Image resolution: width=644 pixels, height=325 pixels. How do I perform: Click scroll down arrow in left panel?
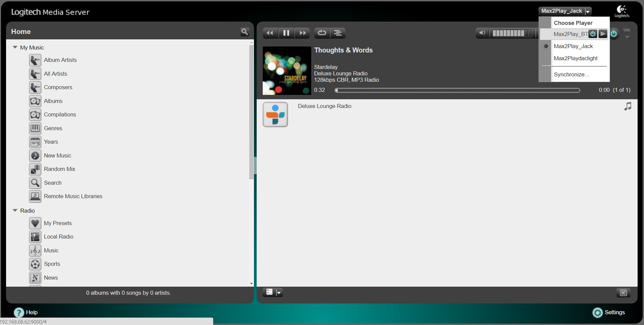(251, 284)
